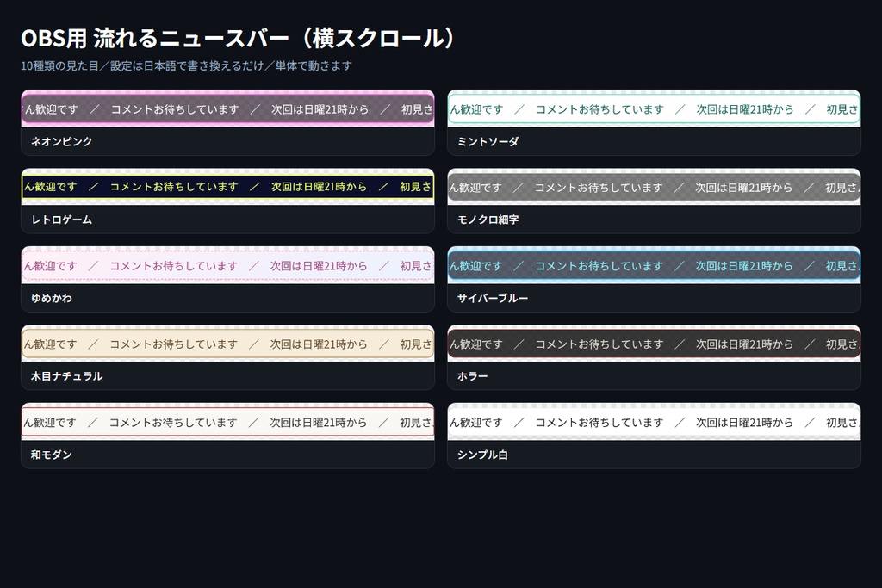The image size is (882, 588).
Task: Click the ミントソーダ news bar preview
Action: pos(654,109)
